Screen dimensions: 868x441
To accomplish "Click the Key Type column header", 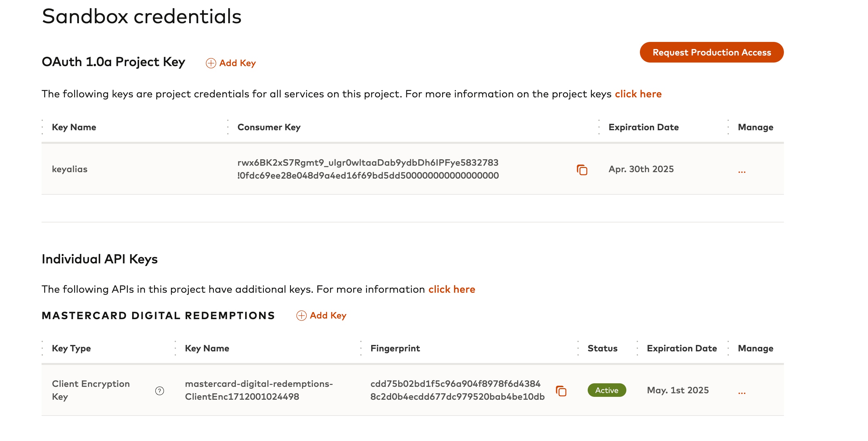I will click(71, 348).
